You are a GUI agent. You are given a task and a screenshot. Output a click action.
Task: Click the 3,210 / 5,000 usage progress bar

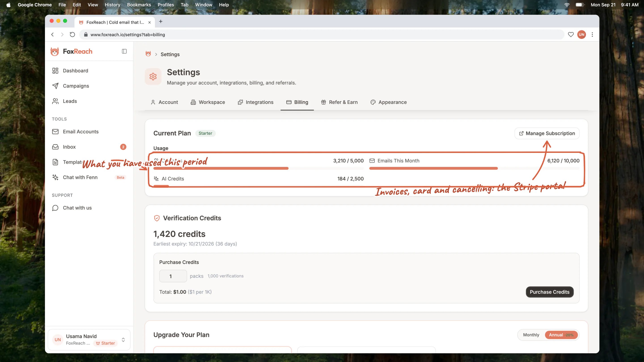pyautogui.click(x=258, y=168)
